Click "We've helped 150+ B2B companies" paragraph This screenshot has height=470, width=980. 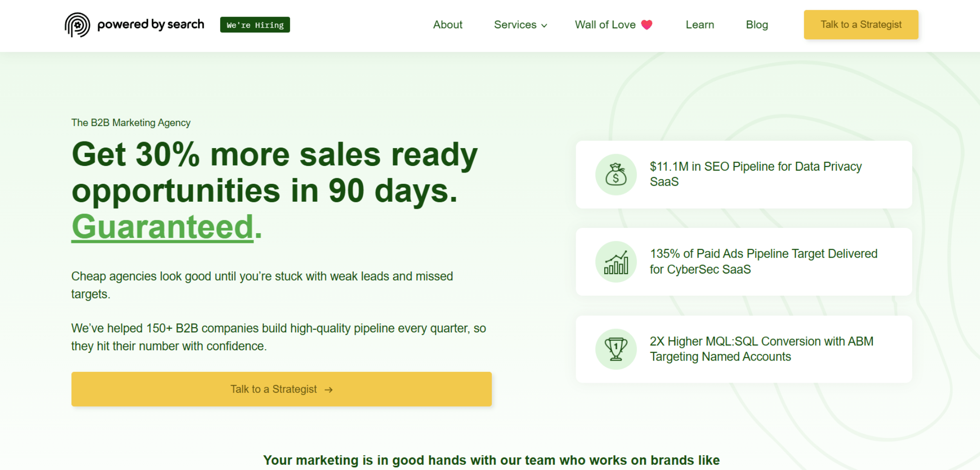click(278, 337)
